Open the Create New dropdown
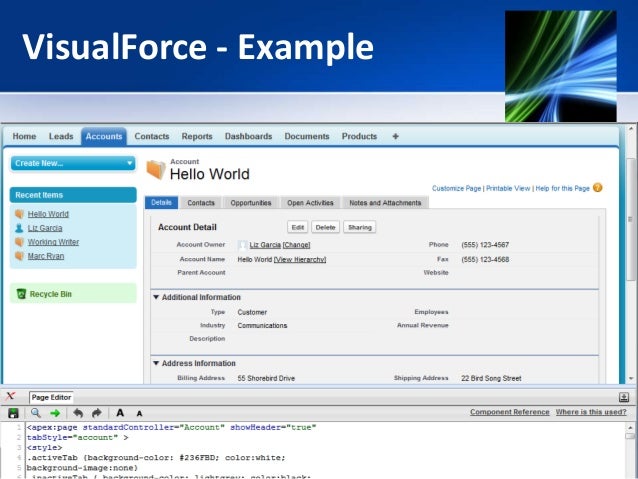The width and height of the screenshot is (638, 479). (x=73, y=163)
